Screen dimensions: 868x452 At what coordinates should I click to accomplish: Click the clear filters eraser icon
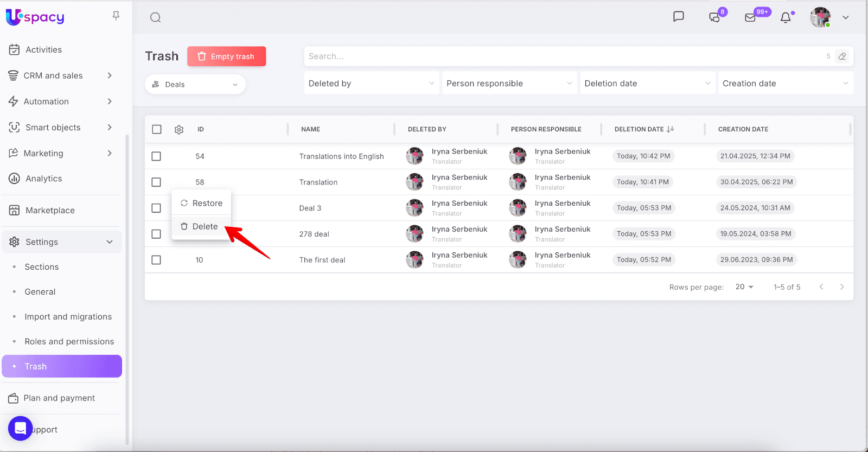tap(842, 56)
